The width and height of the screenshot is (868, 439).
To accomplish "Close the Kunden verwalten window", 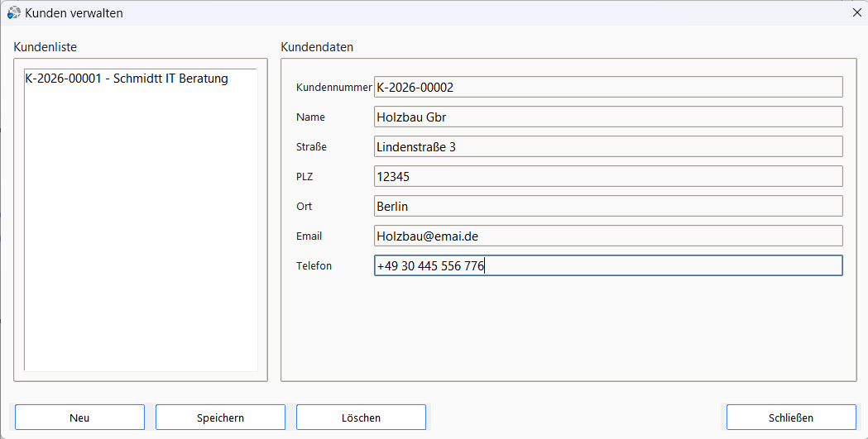I will (x=856, y=12).
